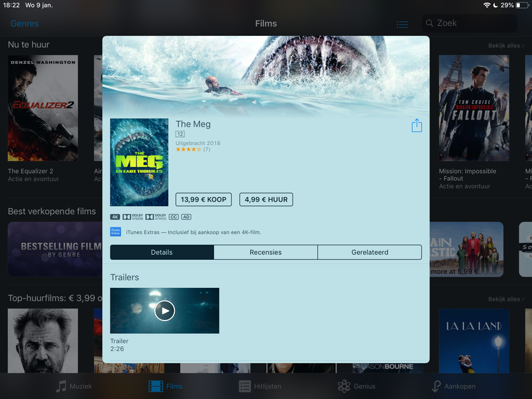Viewport: 532px width, 399px height.
Task: Tap the battery indicator icon
Action: pyautogui.click(x=522, y=5)
